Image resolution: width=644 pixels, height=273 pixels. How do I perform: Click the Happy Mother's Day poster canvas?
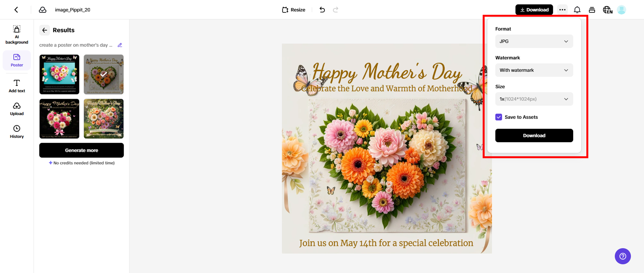click(x=387, y=149)
